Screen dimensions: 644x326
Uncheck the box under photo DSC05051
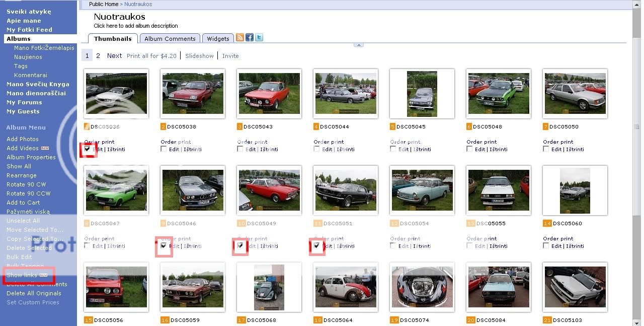click(316, 246)
